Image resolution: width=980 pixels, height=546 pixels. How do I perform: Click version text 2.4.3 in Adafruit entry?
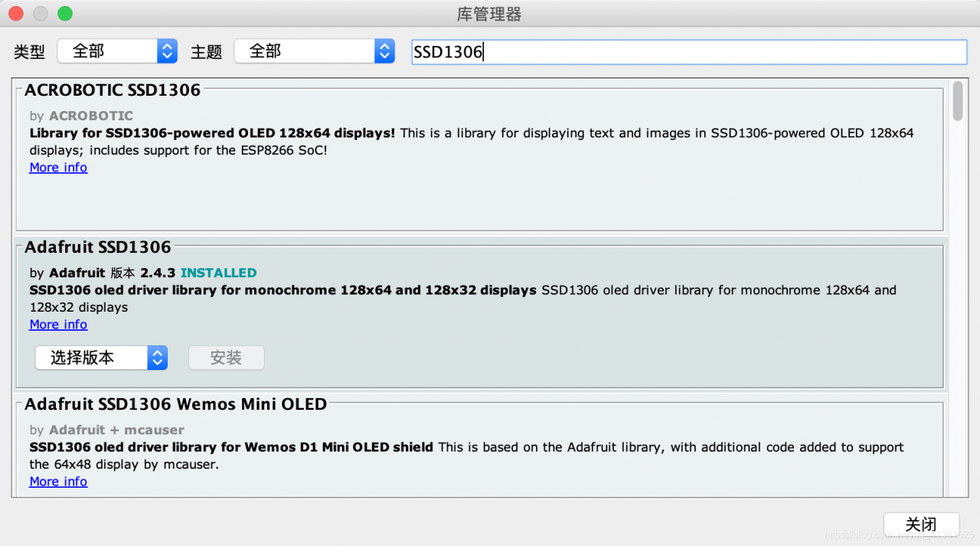click(158, 273)
